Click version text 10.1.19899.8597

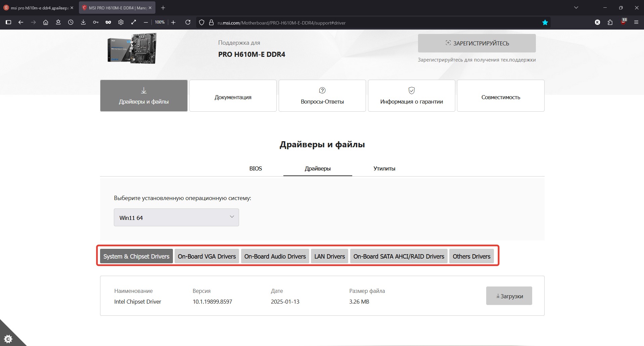point(212,302)
